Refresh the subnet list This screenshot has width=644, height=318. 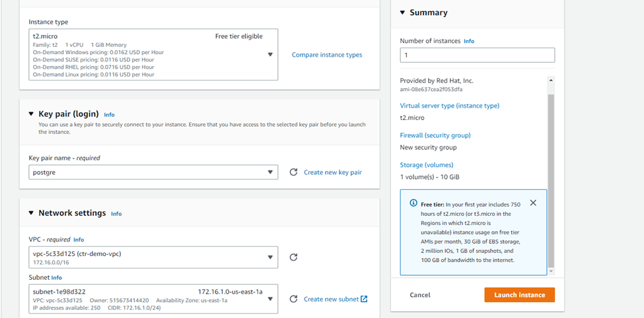[293, 299]
